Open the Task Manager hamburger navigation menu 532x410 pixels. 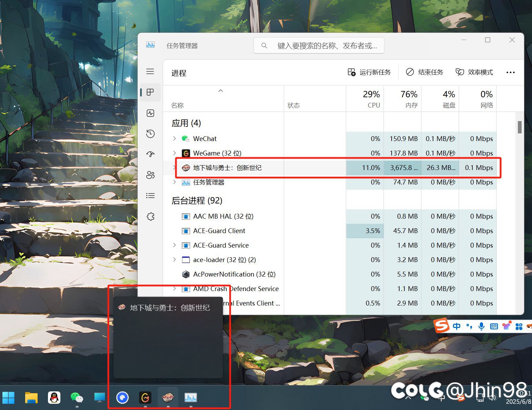click(x=150, y=72)
